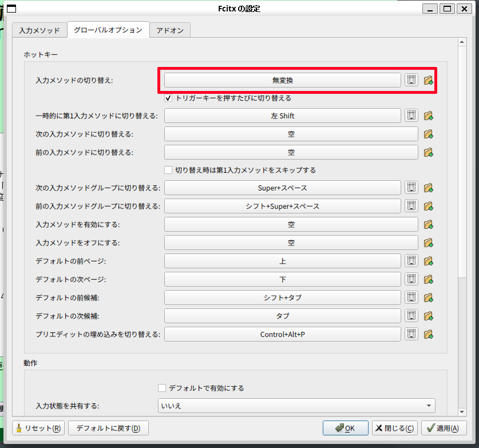Click the trash icon for デフォルトの次候補

click(x=411, y=315)
